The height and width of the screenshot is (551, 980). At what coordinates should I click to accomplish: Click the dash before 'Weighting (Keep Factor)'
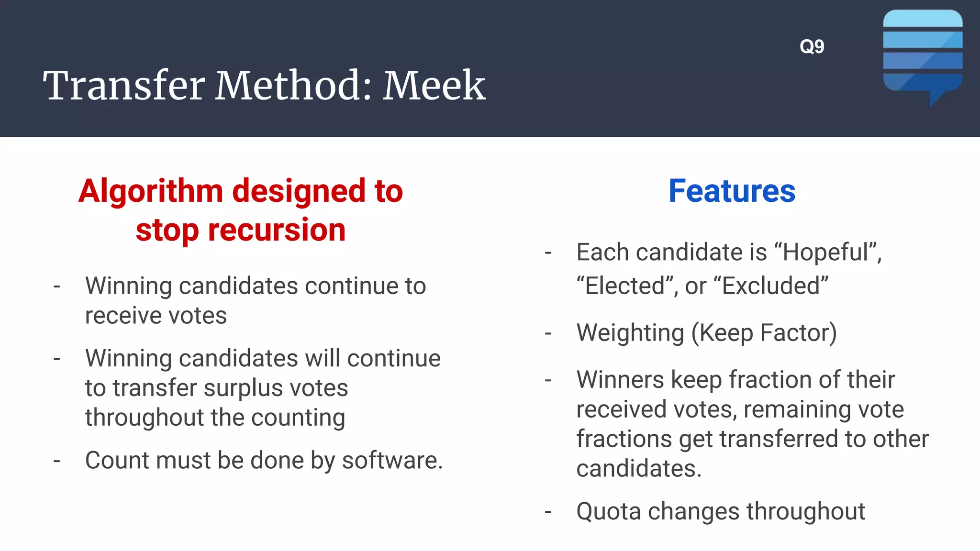click(x=548, y=333)
